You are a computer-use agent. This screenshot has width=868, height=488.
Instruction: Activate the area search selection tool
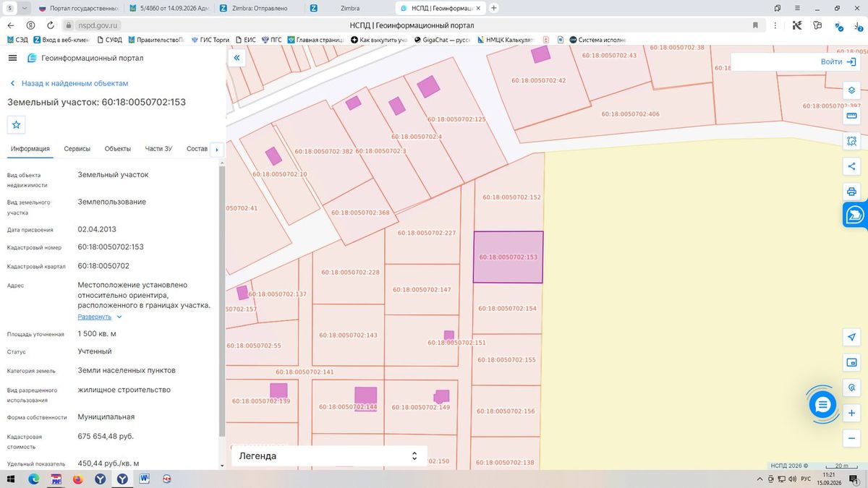tap(851, 141)
